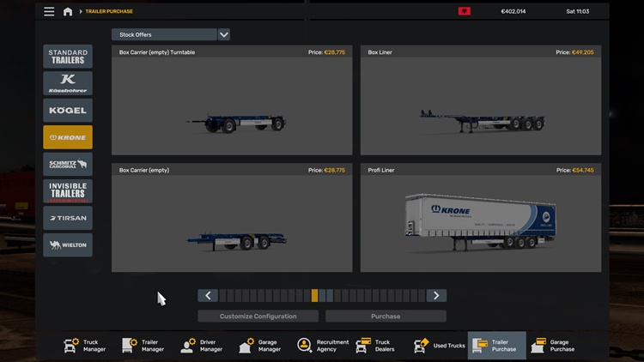Select the Kässbohrer brand logo

pyautogui.click(x=68, y=83)
